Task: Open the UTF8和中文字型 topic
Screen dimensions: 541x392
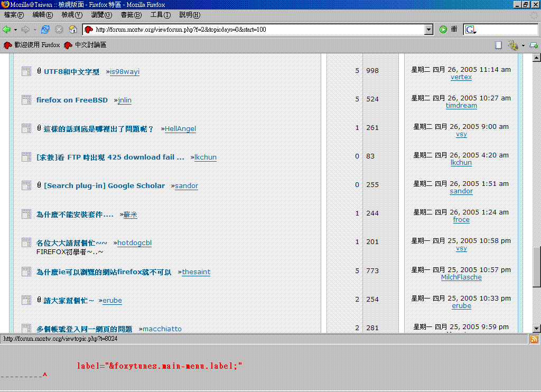Action: 71,72
